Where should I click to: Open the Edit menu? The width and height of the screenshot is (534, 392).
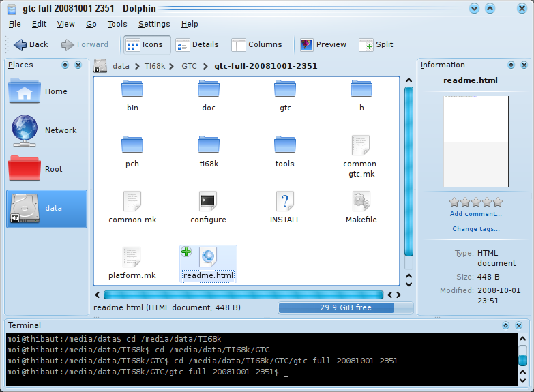(x=39, y=24)
